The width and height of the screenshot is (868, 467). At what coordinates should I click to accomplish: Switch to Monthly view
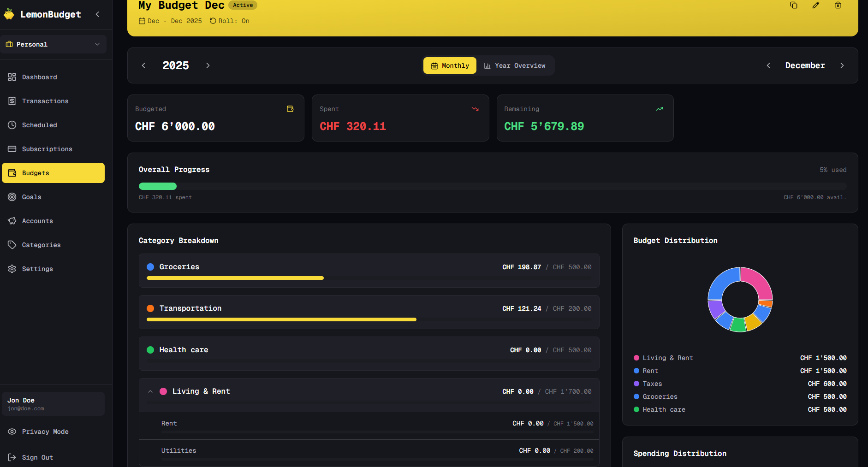point(450,65)
